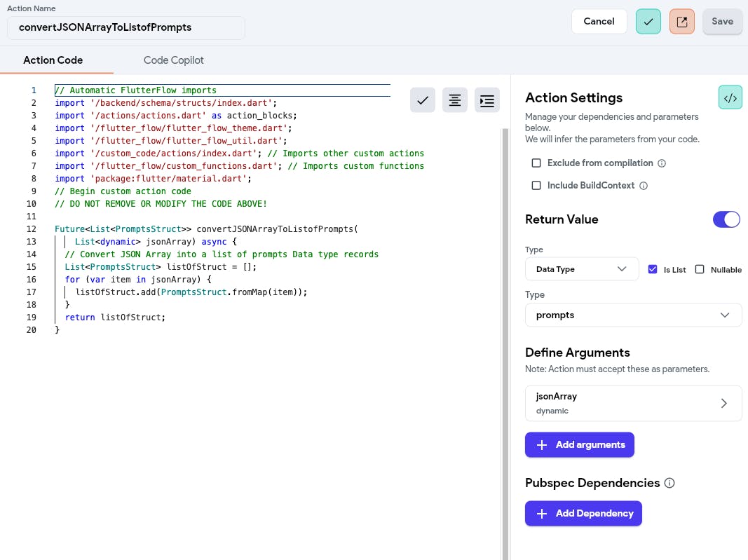Image resolution: width=748 pixels, height=560 pixels.
Task: Click info icon beside Pubspec Dependencies
Action: (x=669, y=483)
